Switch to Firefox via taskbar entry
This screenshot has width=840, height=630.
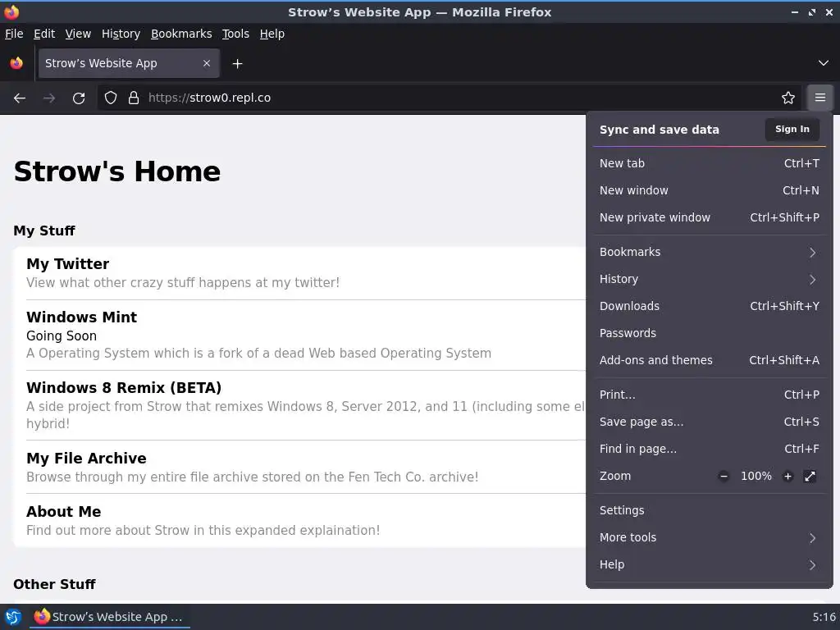point(109,617)
